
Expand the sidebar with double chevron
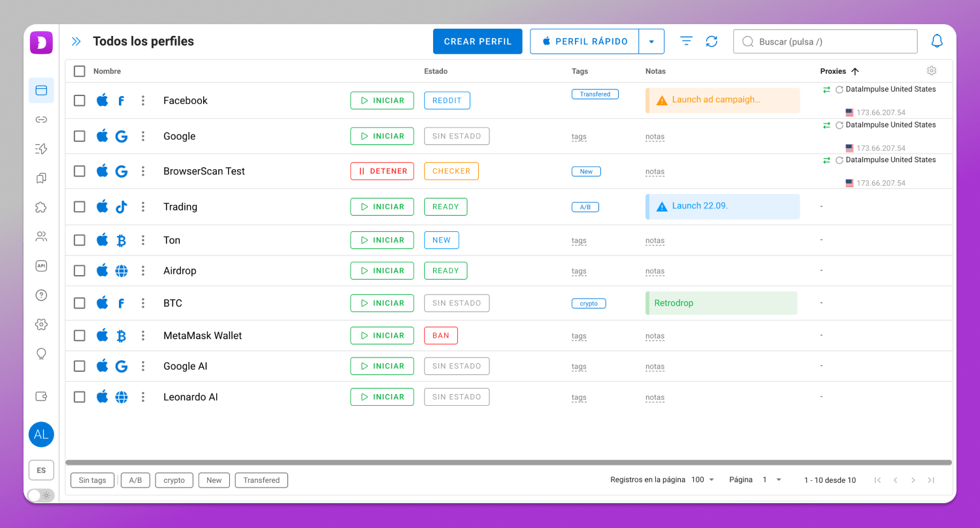[76, 41]
